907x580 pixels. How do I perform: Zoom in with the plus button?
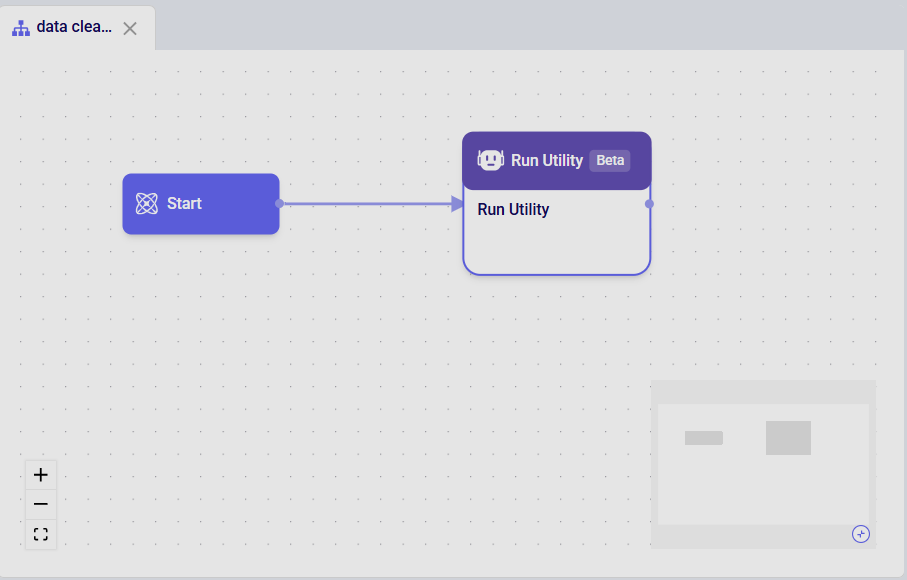40,475
